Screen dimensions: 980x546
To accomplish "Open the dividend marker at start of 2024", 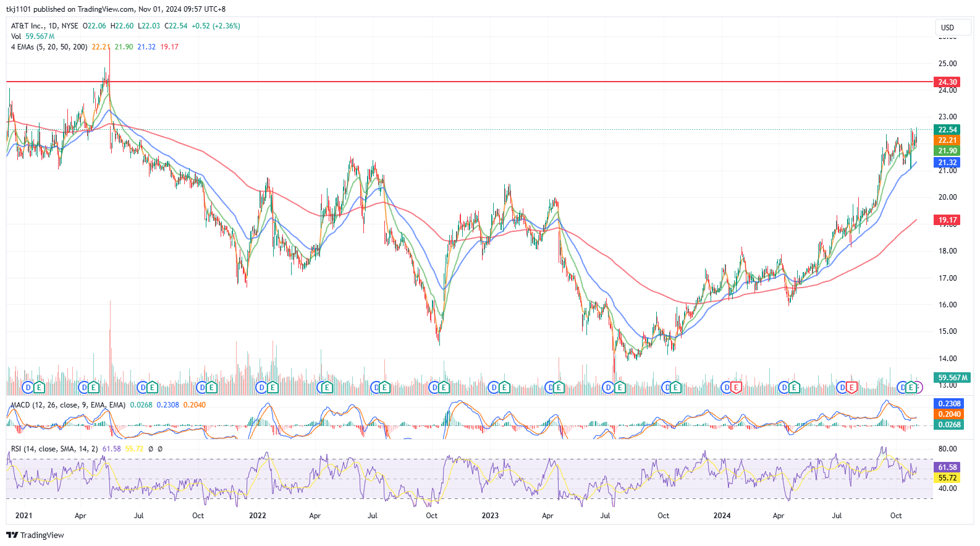I will (727, 388).
